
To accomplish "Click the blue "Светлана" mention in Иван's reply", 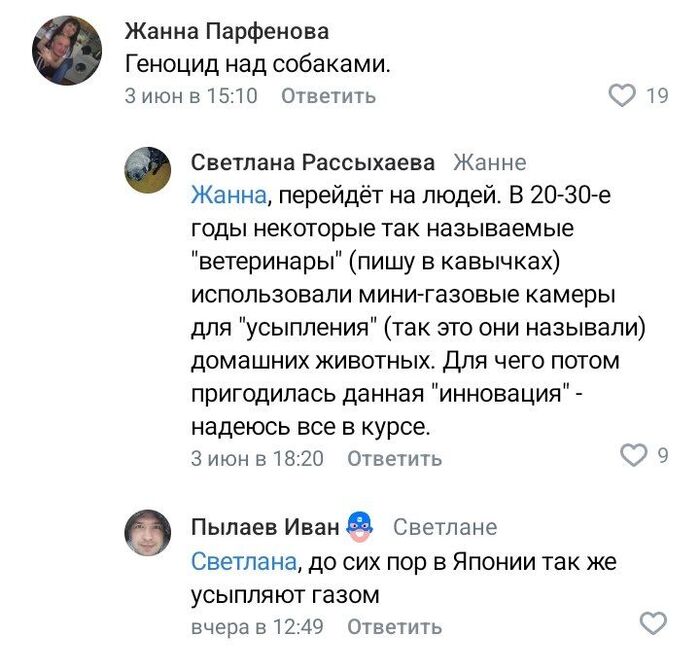I will click(243, 562).
